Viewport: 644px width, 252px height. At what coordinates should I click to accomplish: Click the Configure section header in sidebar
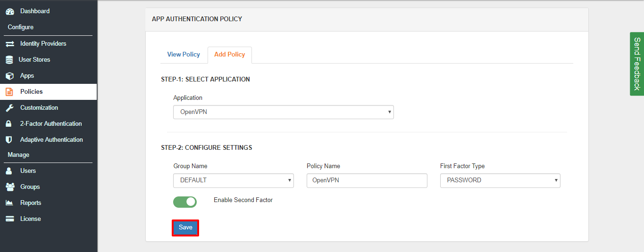coord(21,27)
